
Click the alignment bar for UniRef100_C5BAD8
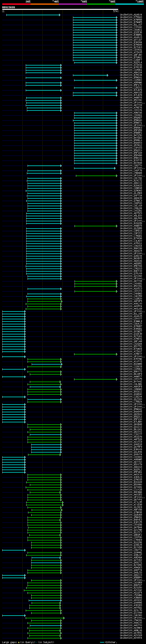point(44,173)
